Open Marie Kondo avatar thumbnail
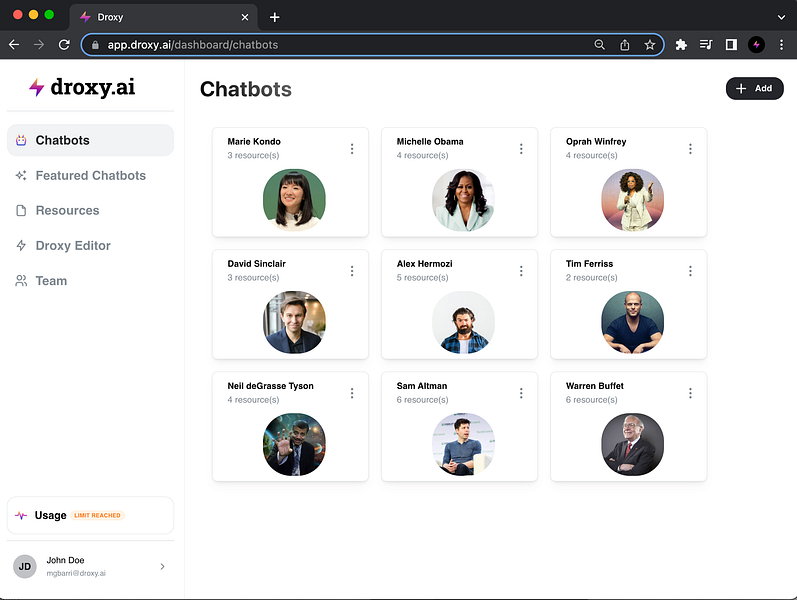 (x=294, y=200)
